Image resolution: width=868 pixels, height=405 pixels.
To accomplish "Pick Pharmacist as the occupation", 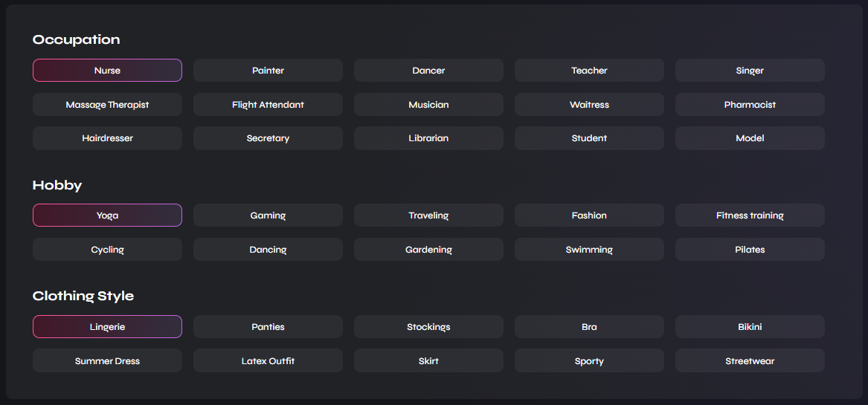I will 750,105.
